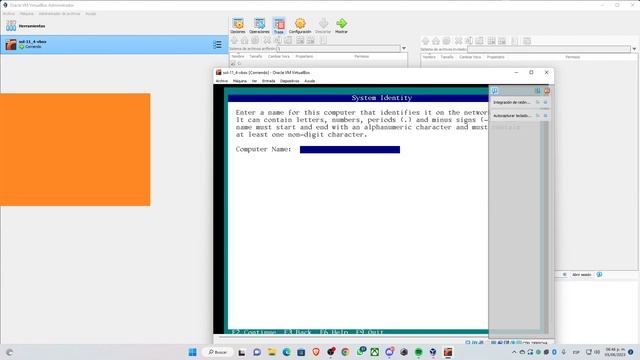640x360 pixels.
Task: Click the host file system path field
Action: pyautogui.click(x=338, y=49)
